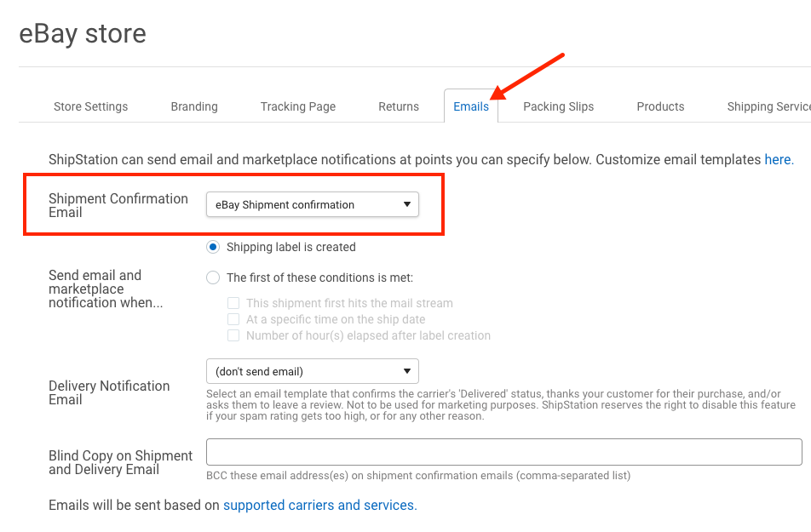Choose 'The first of these conditions is met' option
811x532 pixels.
(213, 277)
